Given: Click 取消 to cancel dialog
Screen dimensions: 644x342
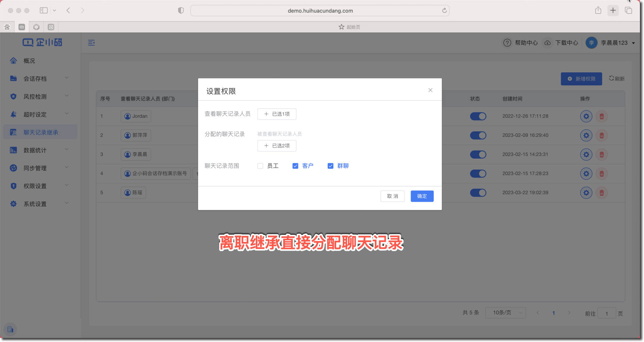Looking at the screenshot, I should click(392, 196).
